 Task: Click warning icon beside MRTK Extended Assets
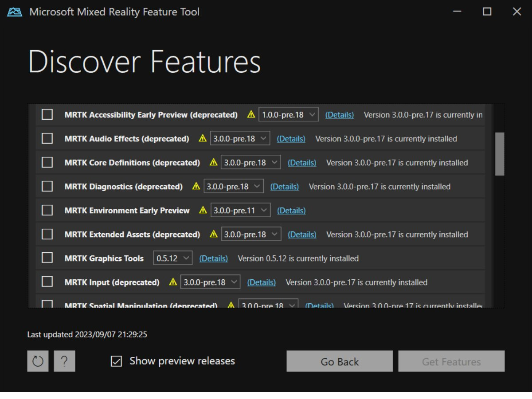(x=214, y=234)
